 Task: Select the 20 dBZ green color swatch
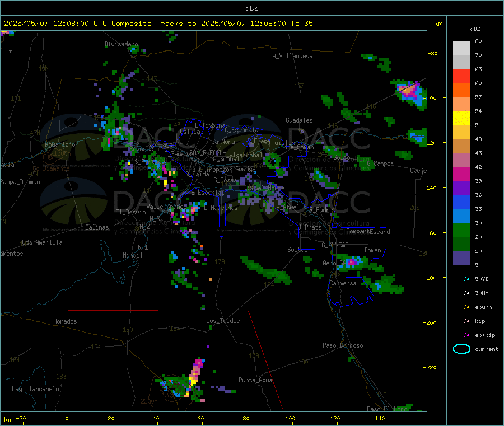(461, 230)
